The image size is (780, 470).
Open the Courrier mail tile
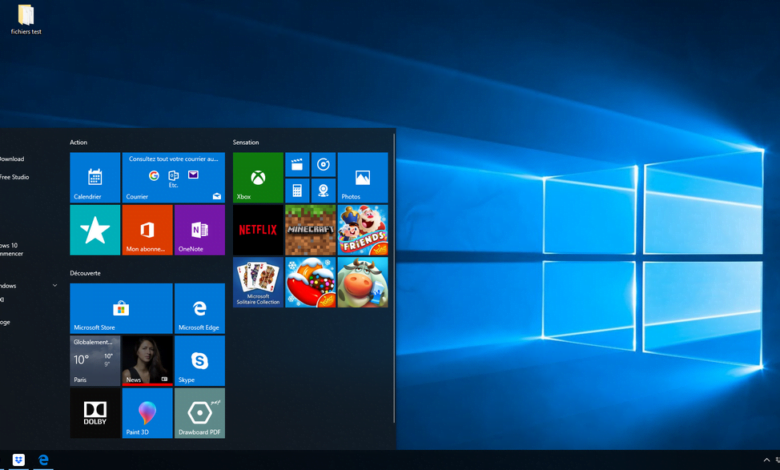pos(174,178)
